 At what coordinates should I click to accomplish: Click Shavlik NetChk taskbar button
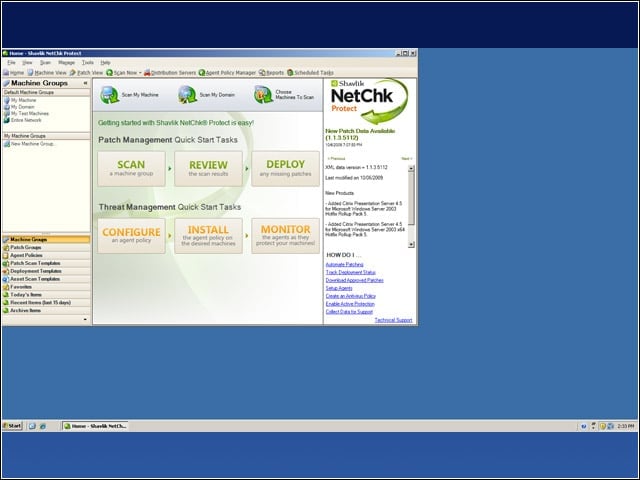[95, 426]
